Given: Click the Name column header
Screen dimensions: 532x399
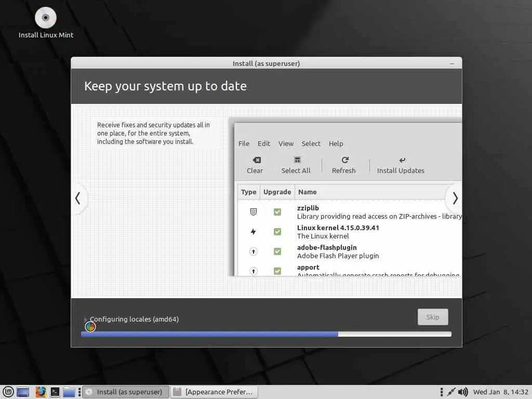Looking at the screenshot, I should point(308,192).
